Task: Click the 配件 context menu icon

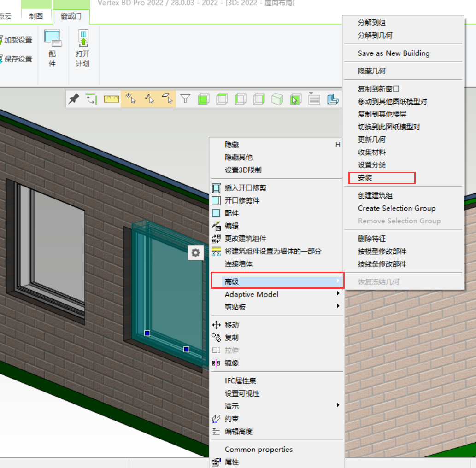Action: click(x=216, y=213)
